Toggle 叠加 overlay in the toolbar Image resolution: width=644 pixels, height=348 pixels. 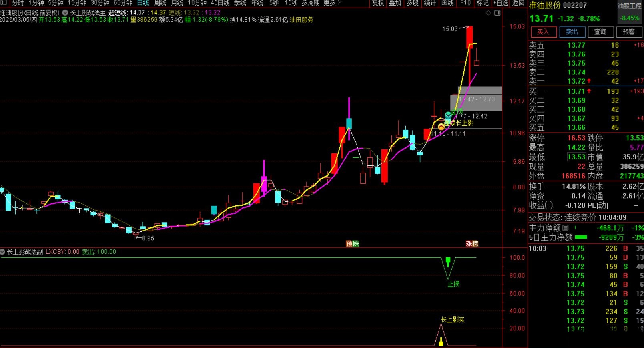[395, 3]
